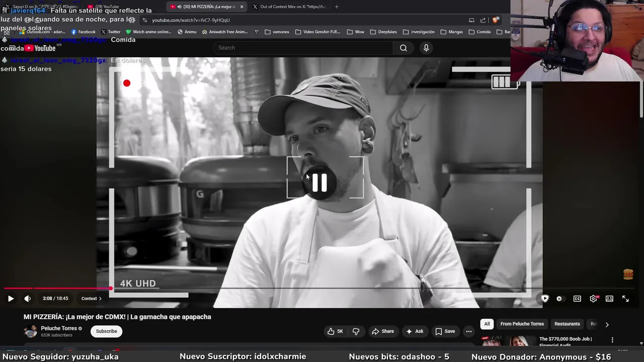Screen dimensions: 644x362
Task: Click the play button in player controls
Action: 11,299
